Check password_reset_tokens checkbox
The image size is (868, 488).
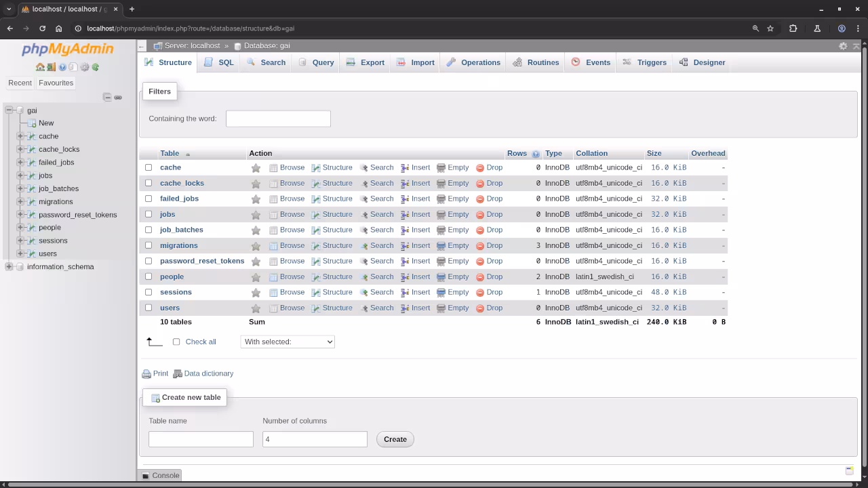tap(149, 261)
